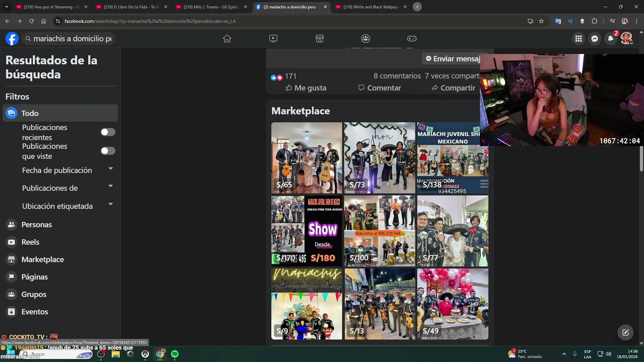
Task: Click the browser address bar URL
Action: pos(150,21)
